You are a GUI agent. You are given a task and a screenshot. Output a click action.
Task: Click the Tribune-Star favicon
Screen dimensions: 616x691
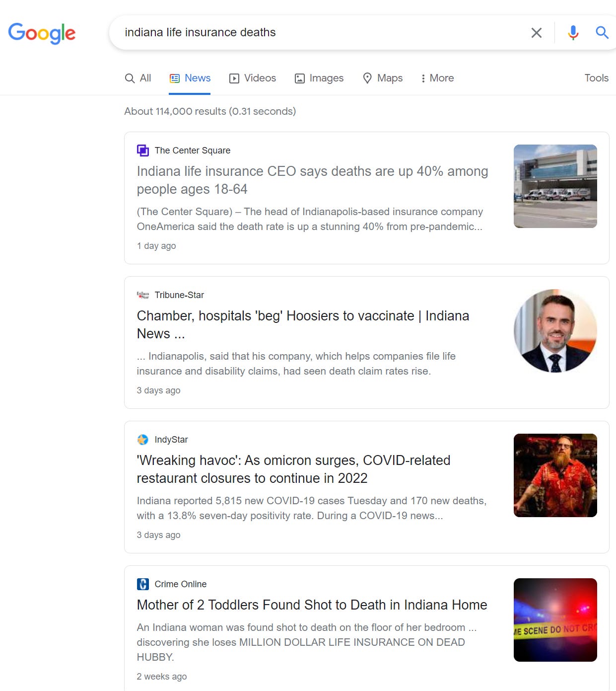[142, 295]
